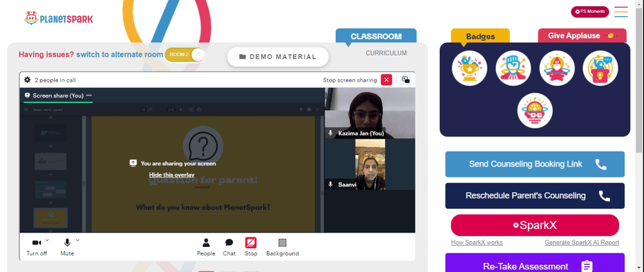Image resolution: width=644 pixels, height=272 pixels.
Task: Open Background effects
Action: [x=283, y=248]
